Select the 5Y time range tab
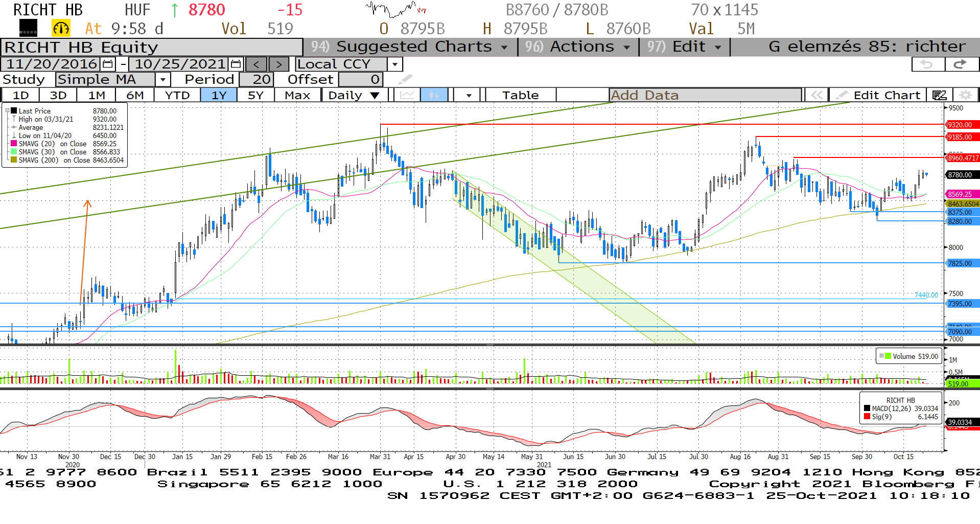Viewport: 980px width, 524px height. [x=255, y=95]
